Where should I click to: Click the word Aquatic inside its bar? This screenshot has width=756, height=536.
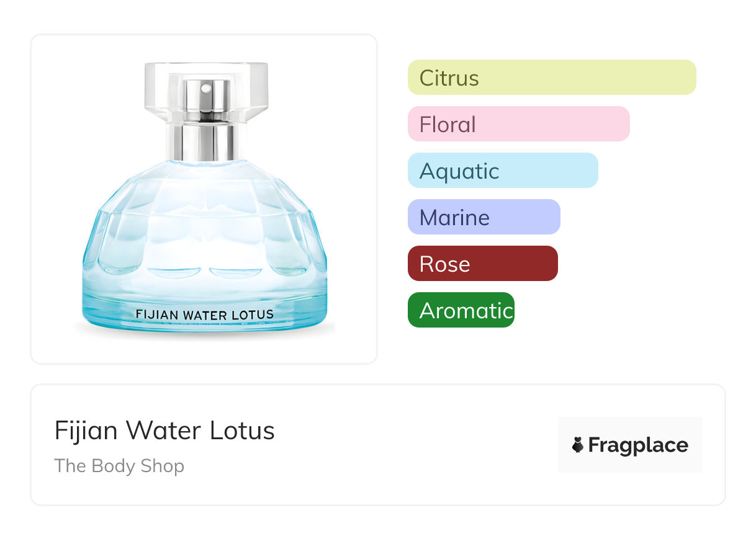[459, 171]
